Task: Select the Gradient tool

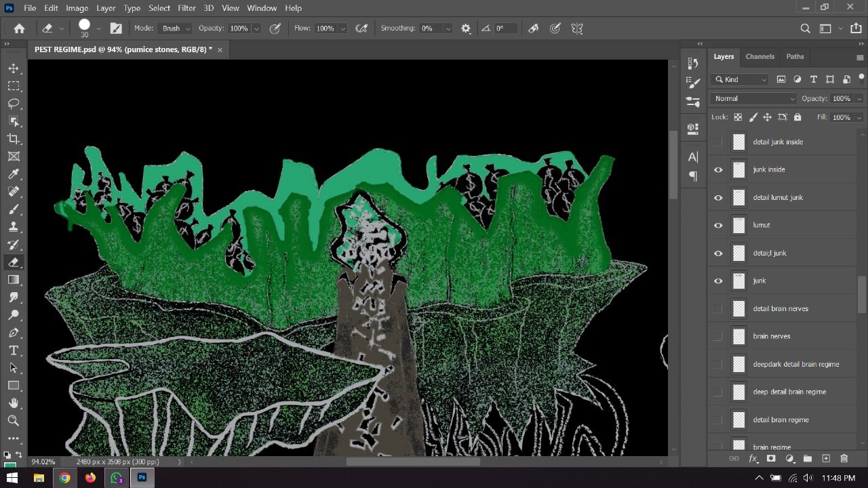Action: click(14, 280)
